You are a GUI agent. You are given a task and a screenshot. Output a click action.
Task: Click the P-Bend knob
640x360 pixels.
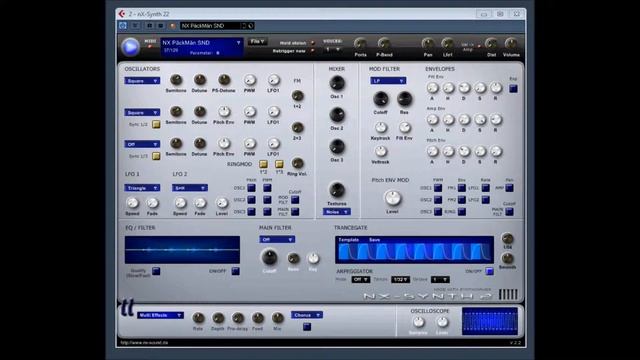pyautogui.click(x=384, y=43)
